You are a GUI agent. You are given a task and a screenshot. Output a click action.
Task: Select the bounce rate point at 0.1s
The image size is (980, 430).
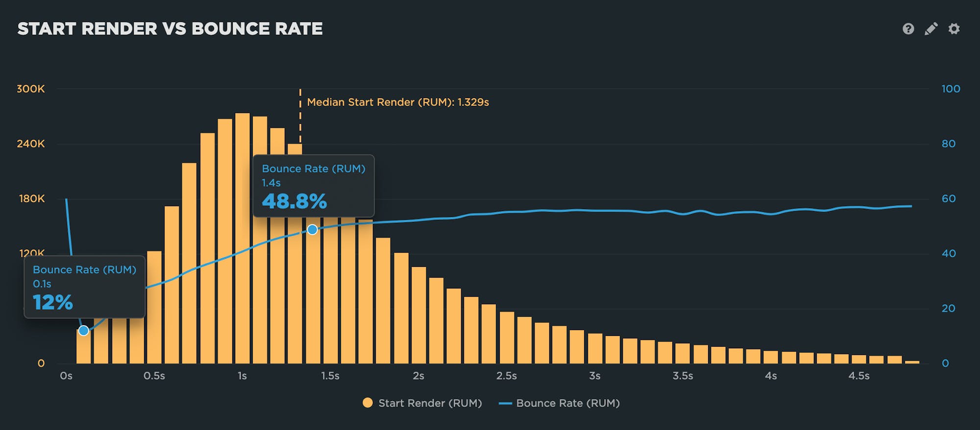(x=84, y=331)
